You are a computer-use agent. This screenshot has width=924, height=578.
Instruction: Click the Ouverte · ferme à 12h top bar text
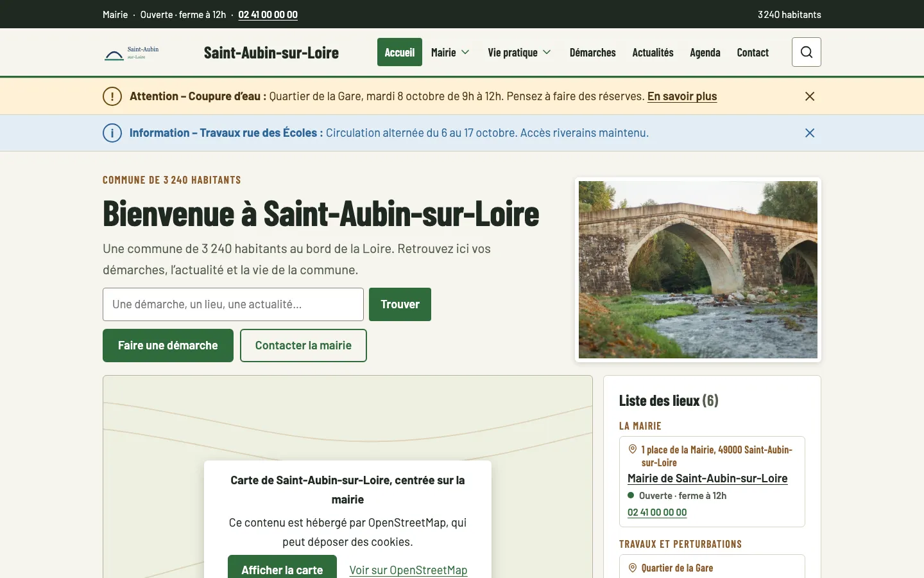click(183, 14)
